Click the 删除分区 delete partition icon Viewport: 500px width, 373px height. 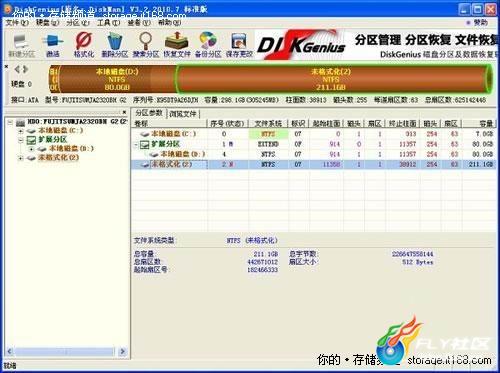pos(115,44)
